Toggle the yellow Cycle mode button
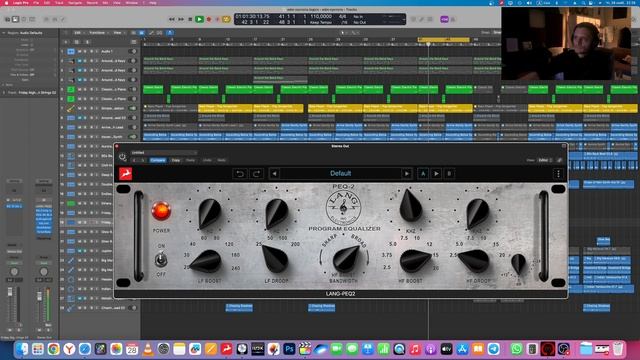Screen dimensions: 640x360 pos(226,19)
